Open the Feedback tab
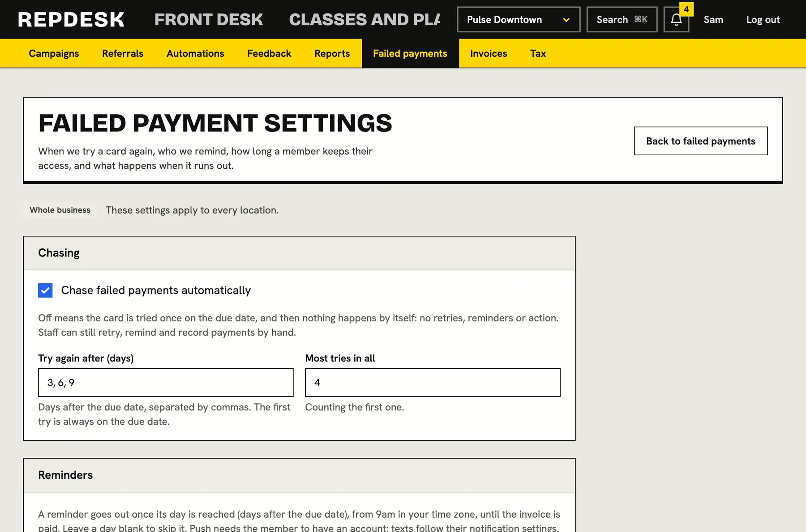Viewport: 806px width, 532px height. point(269,53)
